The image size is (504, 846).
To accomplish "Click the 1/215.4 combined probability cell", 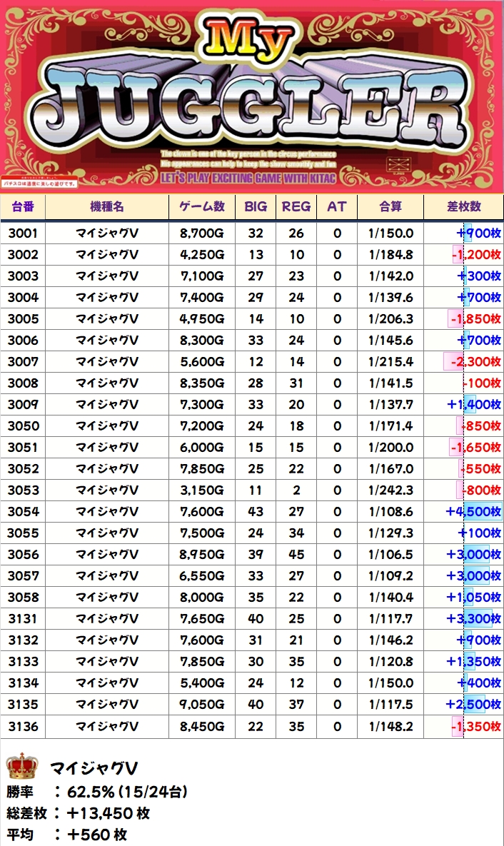I will pyautogui.click(x=390, y=362).
